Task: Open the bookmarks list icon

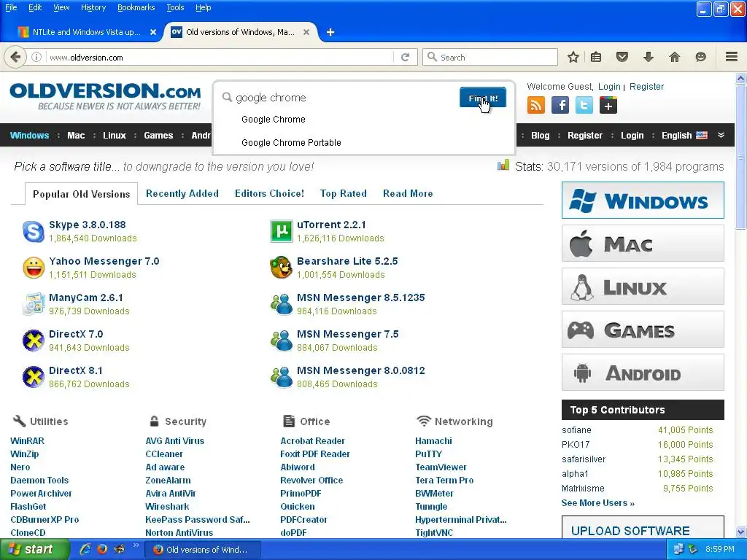Action: (596, 57)
